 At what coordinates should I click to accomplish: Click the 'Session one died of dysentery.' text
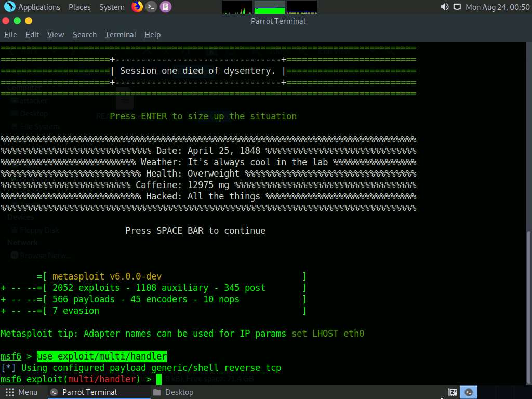coord(197,71)
